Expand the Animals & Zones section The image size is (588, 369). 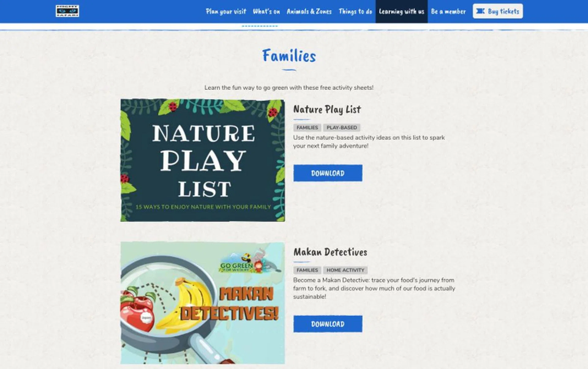pos(309,12)
